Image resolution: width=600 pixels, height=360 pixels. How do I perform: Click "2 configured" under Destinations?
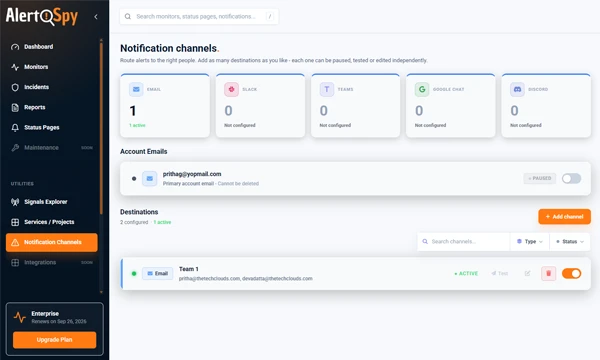pyautogui.click(x=134, y=222)
